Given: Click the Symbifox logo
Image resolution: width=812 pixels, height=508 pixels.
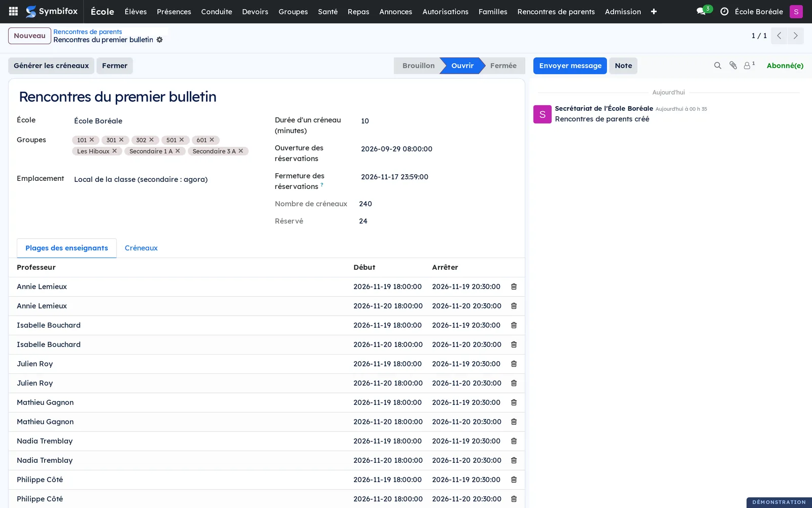Looking at the screenshot, I should coord(52,11).
